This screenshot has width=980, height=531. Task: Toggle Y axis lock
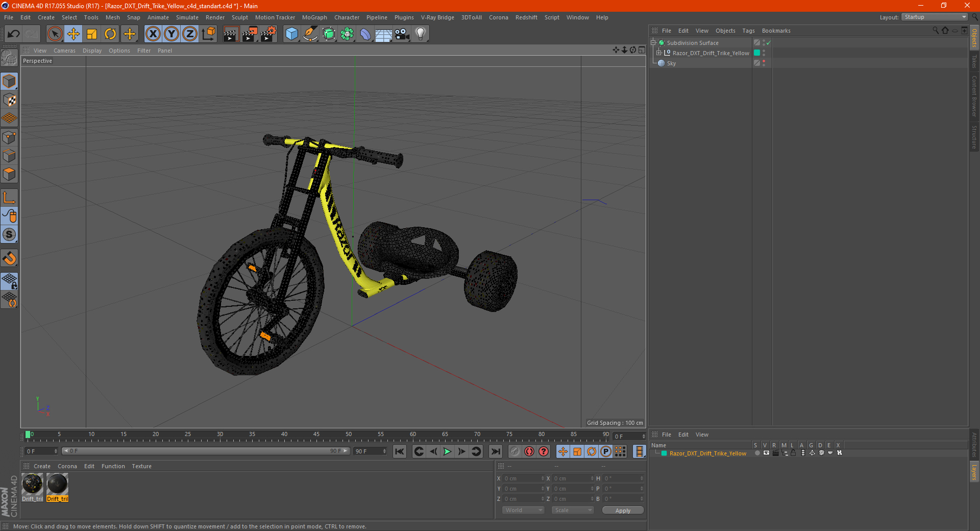(x=171, y=34)
